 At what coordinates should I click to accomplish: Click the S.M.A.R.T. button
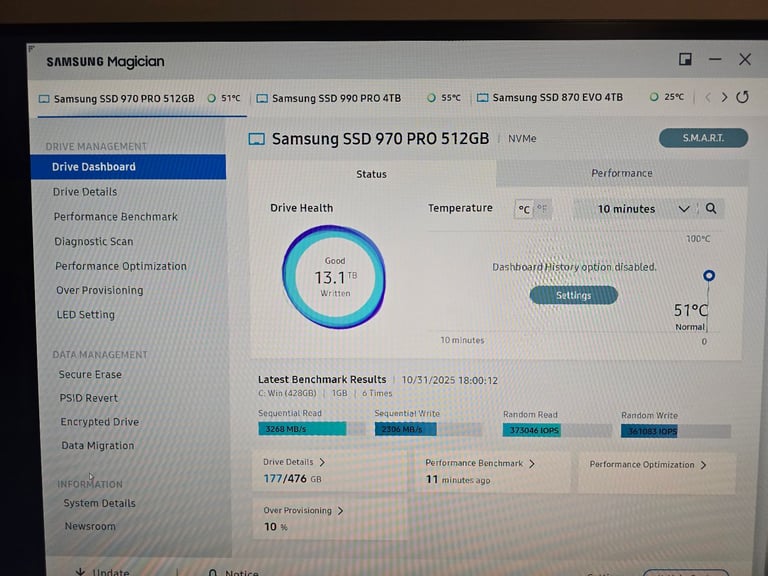(703, 138)
